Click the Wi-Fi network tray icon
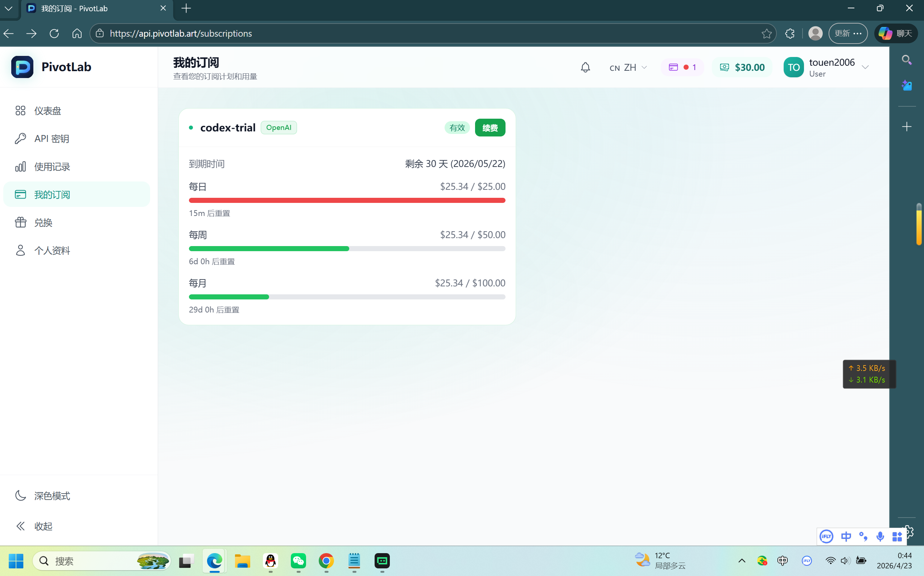924x576 pixels. tap(831, 561)
